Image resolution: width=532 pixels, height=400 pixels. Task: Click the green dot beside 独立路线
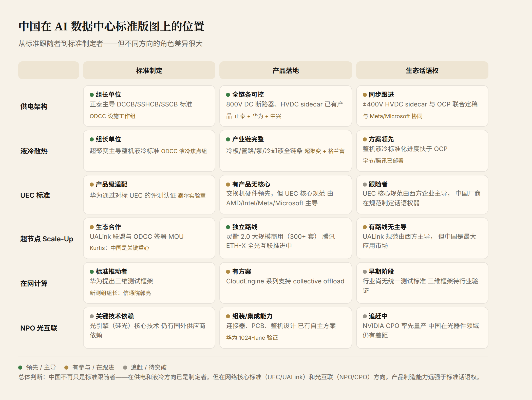tap(228, 227)
